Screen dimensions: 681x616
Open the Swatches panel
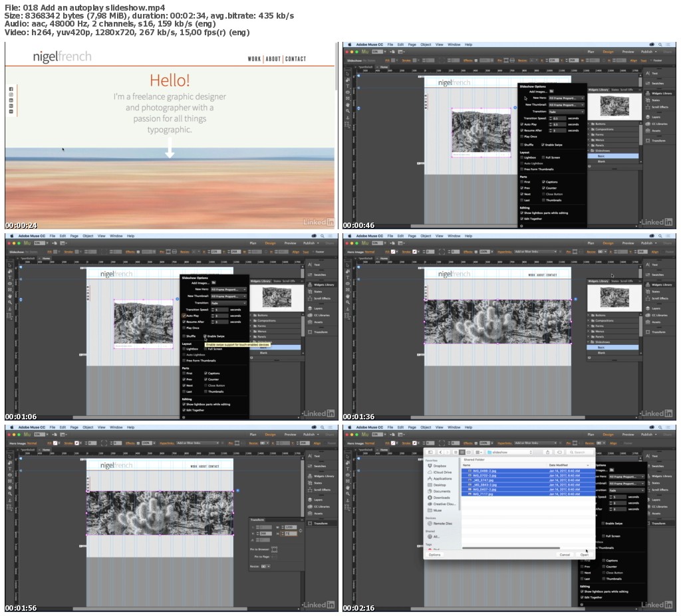[658, 84]
